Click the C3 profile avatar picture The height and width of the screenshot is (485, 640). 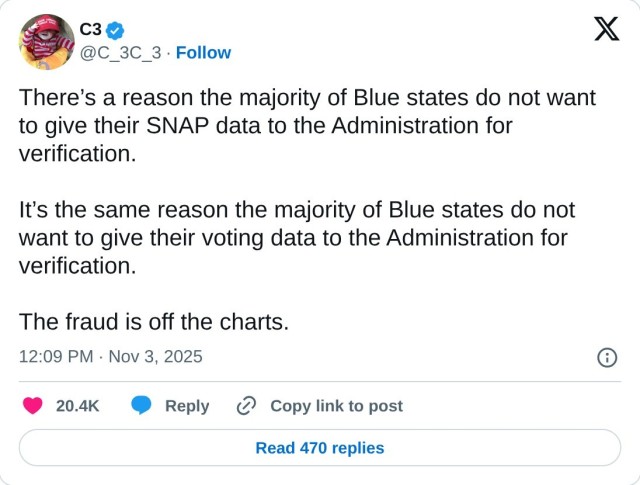(45, 42)
